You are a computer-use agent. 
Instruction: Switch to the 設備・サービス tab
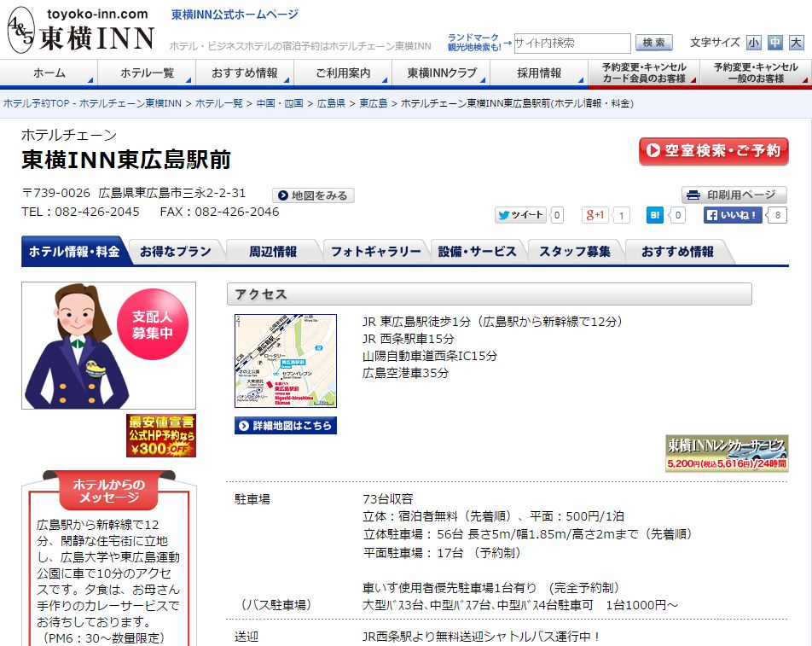[478, 252]
